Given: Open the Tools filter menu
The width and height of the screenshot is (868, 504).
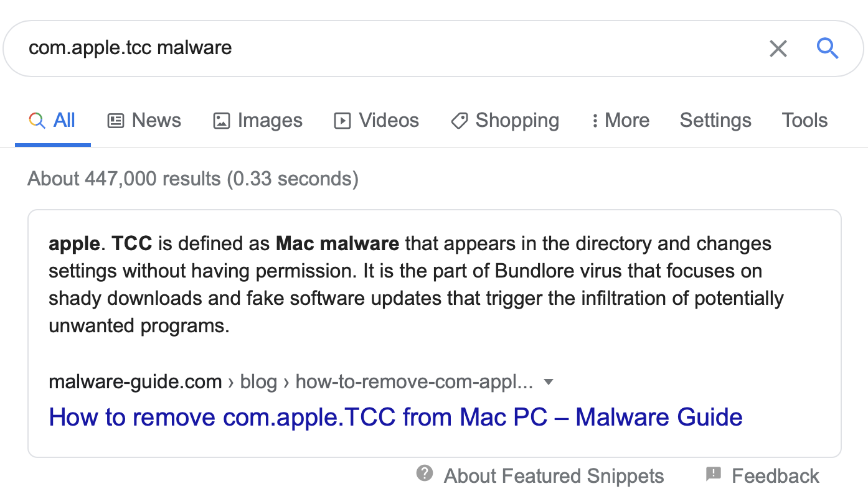Looking at the screenshot, I should [x=804, y=121].
